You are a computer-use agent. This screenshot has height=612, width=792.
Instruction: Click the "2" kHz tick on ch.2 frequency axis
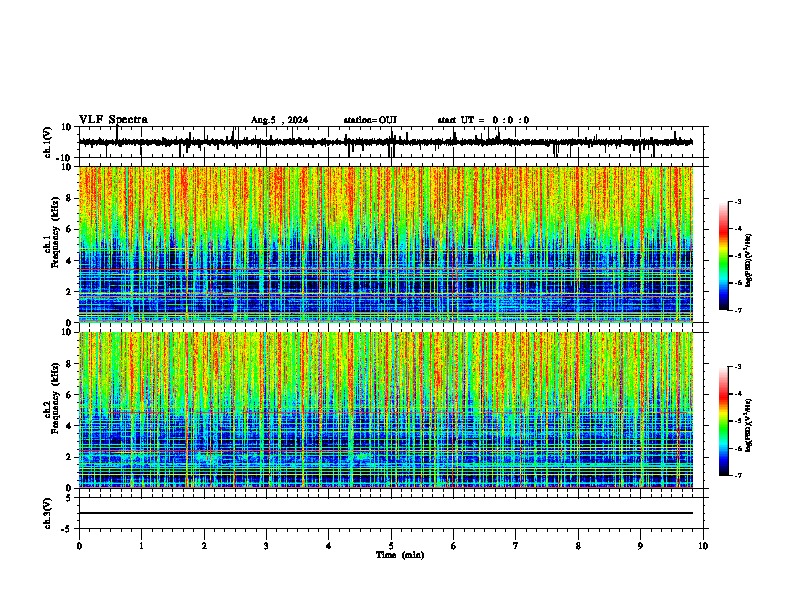pyautogui.click(x=70, y=457)
